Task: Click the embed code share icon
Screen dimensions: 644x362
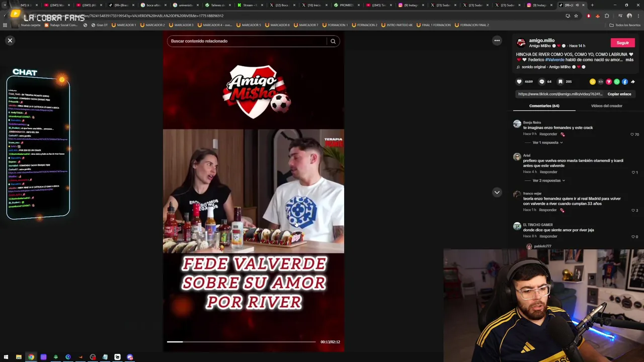Action: (x=600, y=81)
